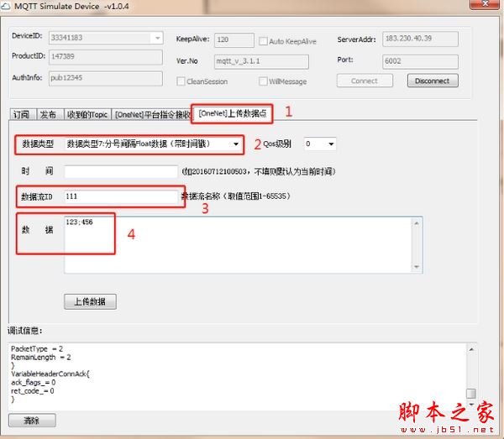The width and height of the screenshot is (504, 439).
Task: Toggle the CleanSession checkbox
Action: [x=181, y=81]
